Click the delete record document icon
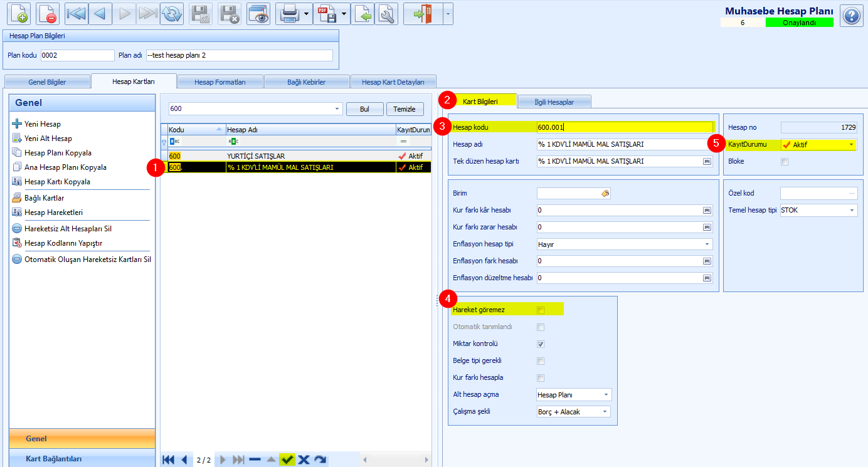This screenshot has width=868, height=467. point(48,13)
